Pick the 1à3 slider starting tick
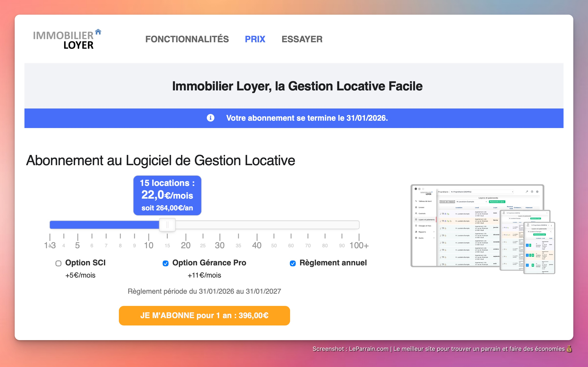The width and height of the screenshot is (588, 367). pyautogui.click(x=50, y=245)
